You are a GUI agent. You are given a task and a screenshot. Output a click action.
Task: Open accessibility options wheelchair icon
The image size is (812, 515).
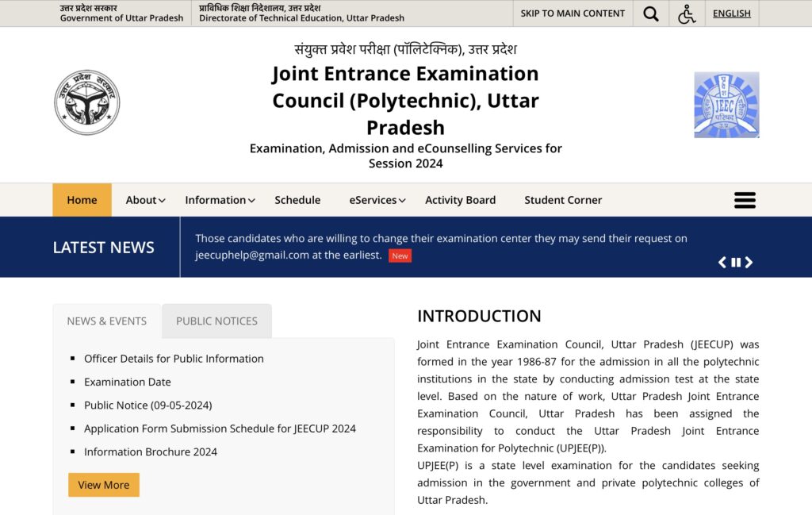click(686, 14)
